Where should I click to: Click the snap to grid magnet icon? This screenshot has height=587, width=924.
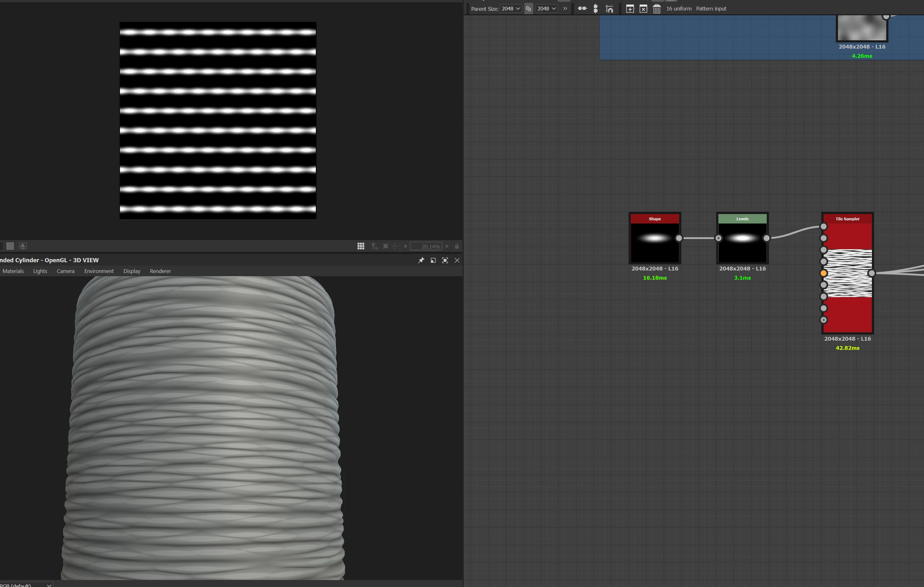point(609,9)
